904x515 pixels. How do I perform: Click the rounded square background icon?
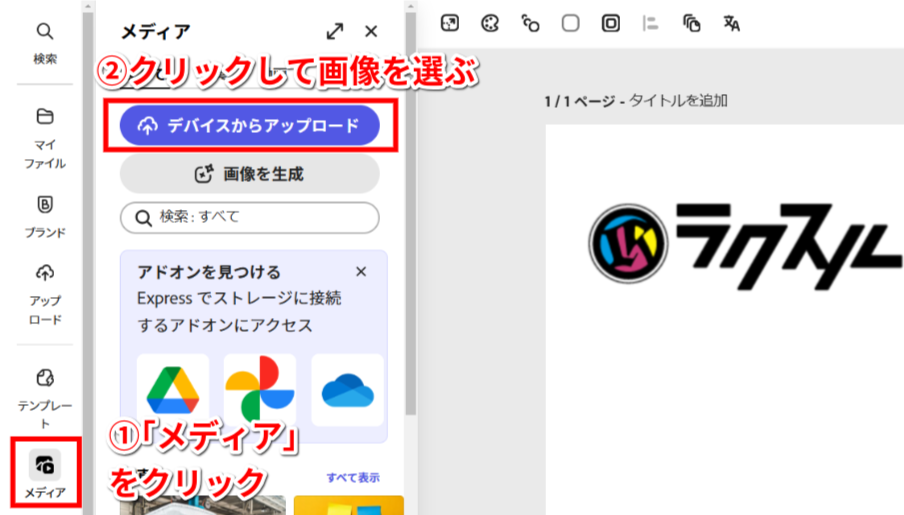[570, 23]
